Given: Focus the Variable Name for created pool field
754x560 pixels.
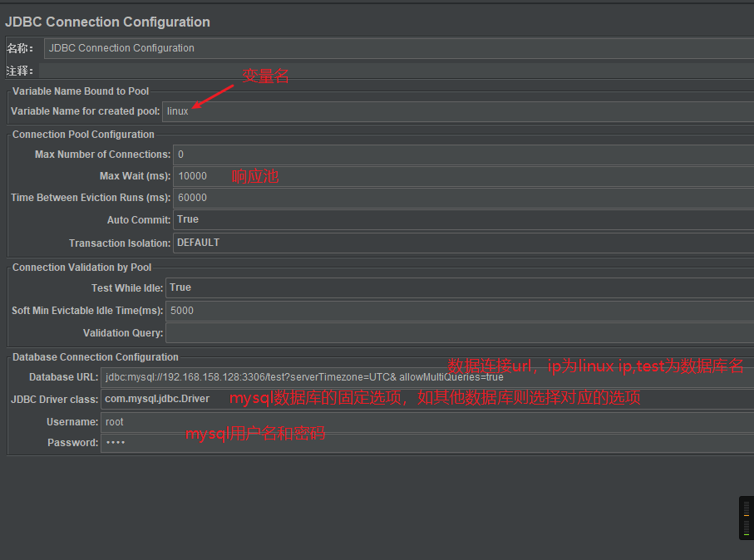Looking at the screenshot, I should 457,111.
